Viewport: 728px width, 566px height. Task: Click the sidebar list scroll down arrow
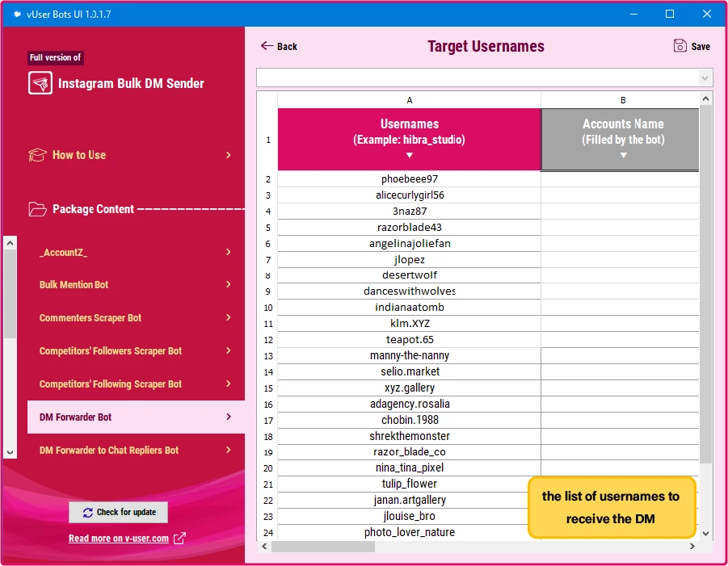pyautogui.click(x=11, y=452)
